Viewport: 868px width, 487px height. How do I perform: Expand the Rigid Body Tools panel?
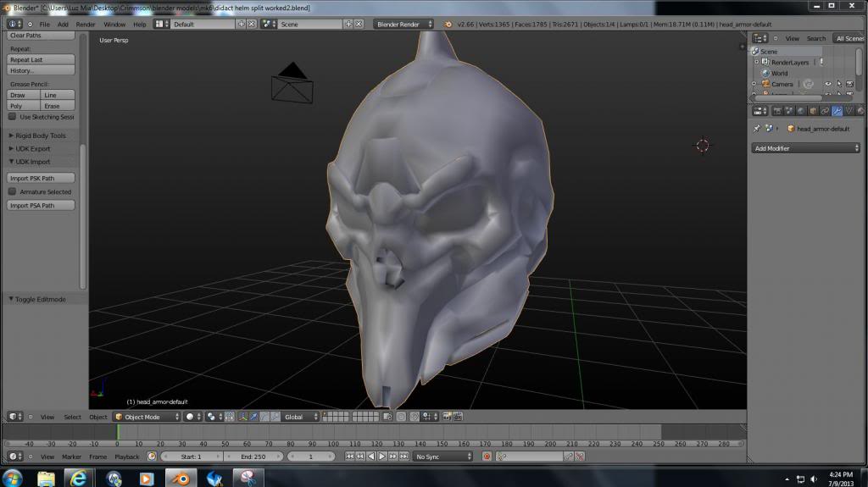(x=41, y=136)
